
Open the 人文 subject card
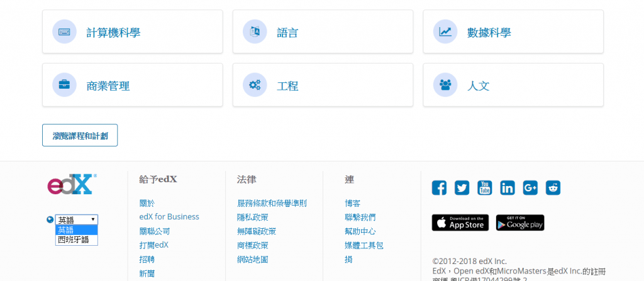(x=513, y=85)
